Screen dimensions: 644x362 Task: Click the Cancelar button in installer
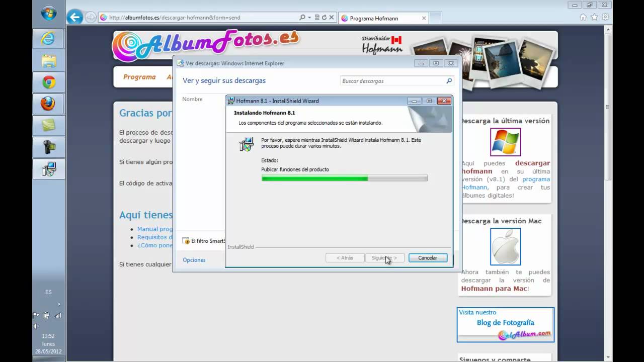428,258
